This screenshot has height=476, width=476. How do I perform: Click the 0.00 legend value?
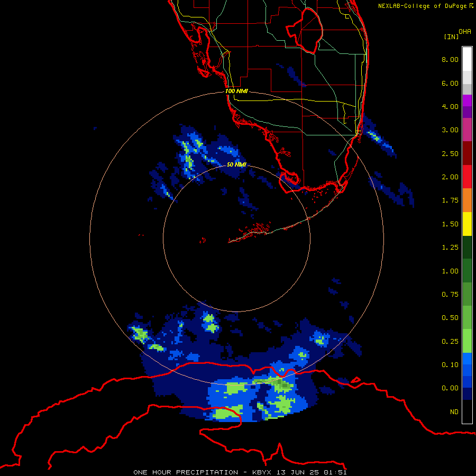(x=450, y=388)
